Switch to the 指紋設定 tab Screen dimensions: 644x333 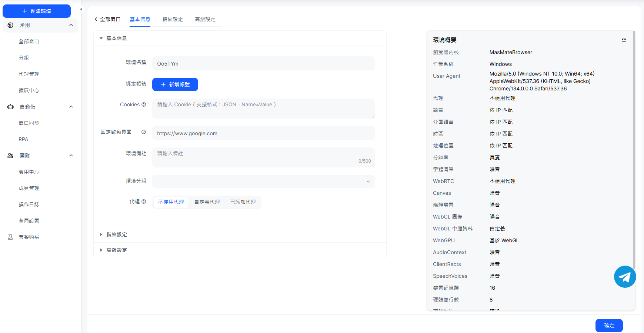[173, 19]
